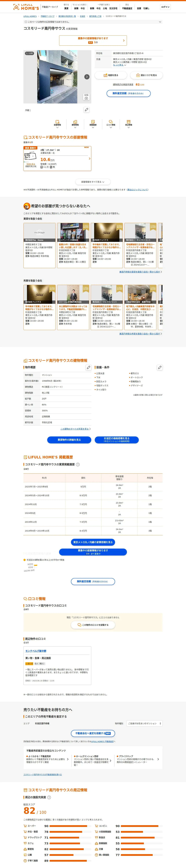The width and height of the screenshot is (186, 868).
Task: Click the スーパー score bar
Action: coord(71,826)
